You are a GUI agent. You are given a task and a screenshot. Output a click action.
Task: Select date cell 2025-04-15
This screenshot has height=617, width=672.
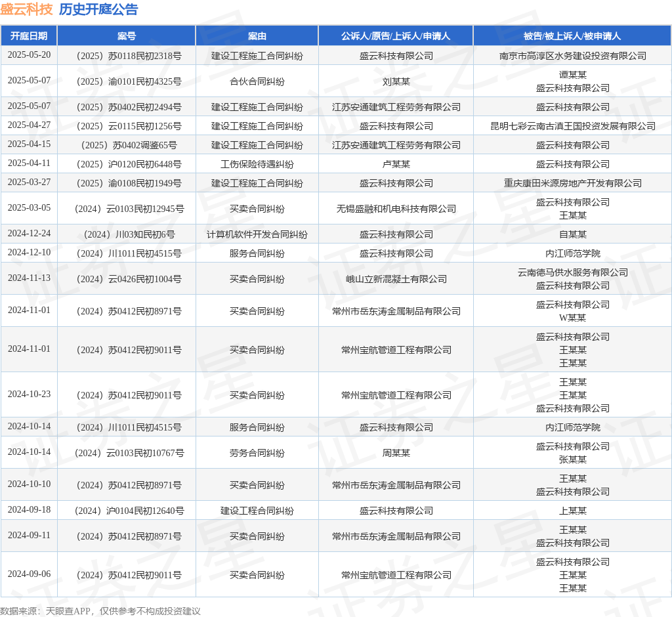coord(29,144)
